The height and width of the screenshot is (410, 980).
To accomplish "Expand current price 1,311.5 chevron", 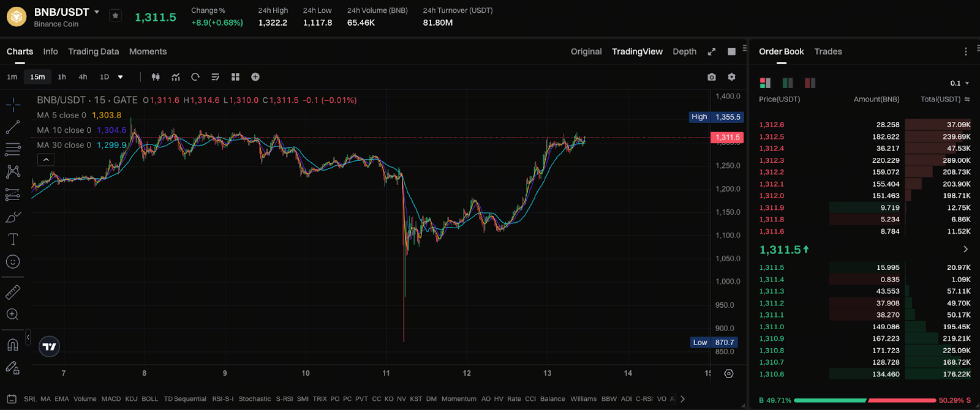I will [965, 249].
